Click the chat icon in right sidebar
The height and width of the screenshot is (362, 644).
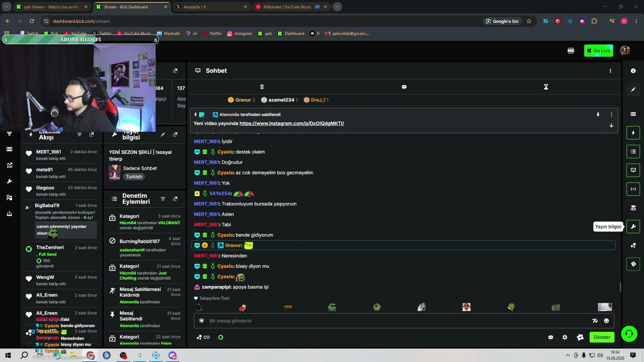click(633, 170)
